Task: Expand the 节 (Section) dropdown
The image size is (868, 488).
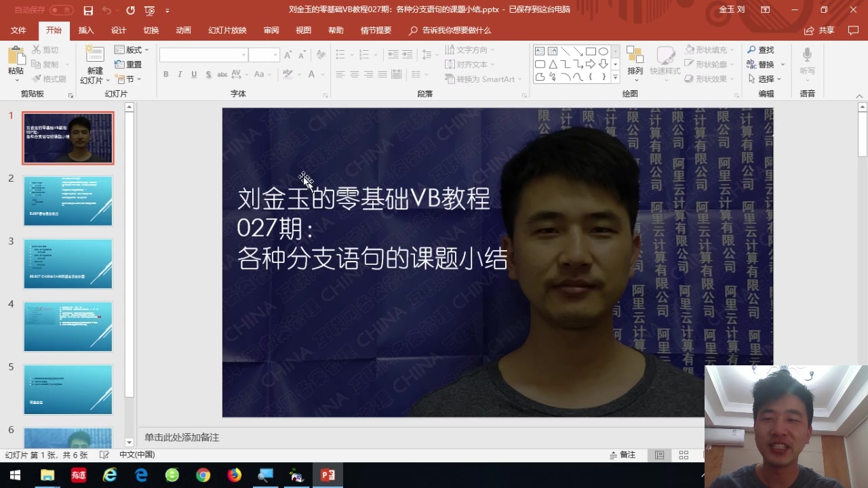Action: pos(128,79)
